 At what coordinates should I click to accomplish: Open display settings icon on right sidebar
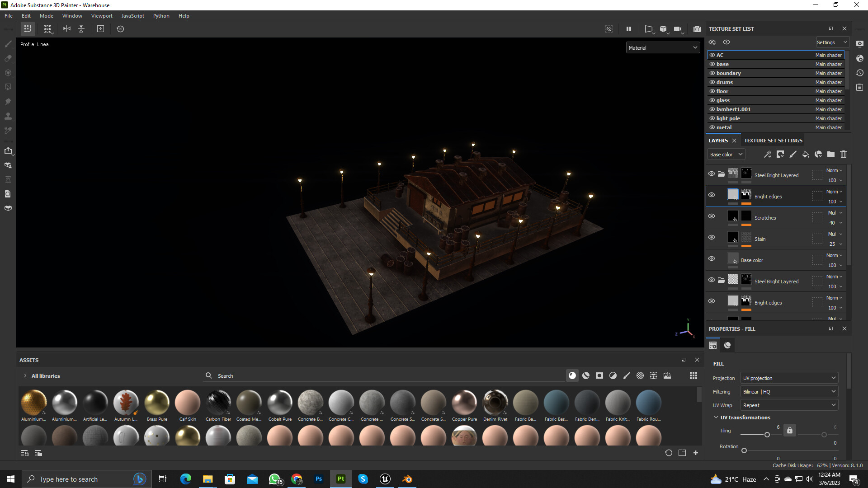pyautogui.click(x=860, y=44)
